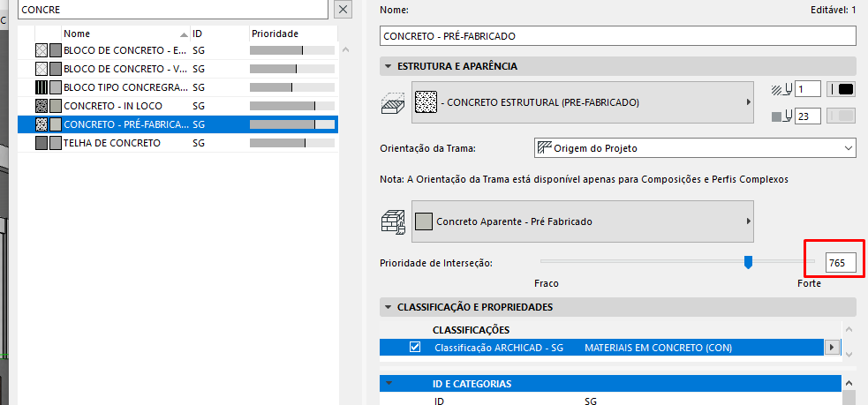The width and height of the screenshot is (868, 405).
Task: Click the TELHA DE CONCRETO fill pattern icon
Action: pos(41,143)
